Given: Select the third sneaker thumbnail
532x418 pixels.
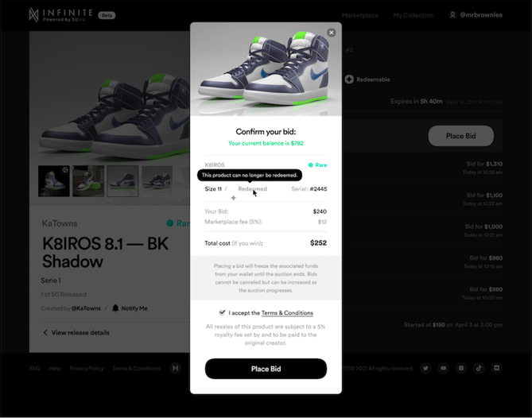Looking at the screenshot, I should coord(122,181).
